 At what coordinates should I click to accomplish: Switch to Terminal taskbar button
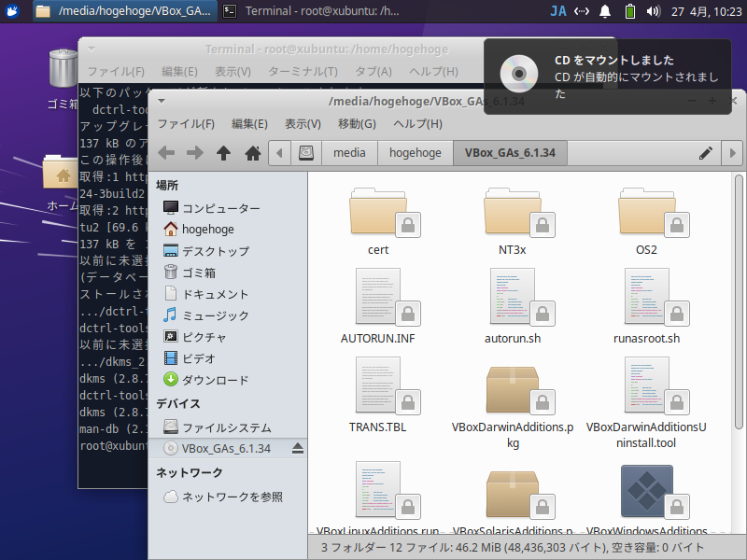pos(312,10)
